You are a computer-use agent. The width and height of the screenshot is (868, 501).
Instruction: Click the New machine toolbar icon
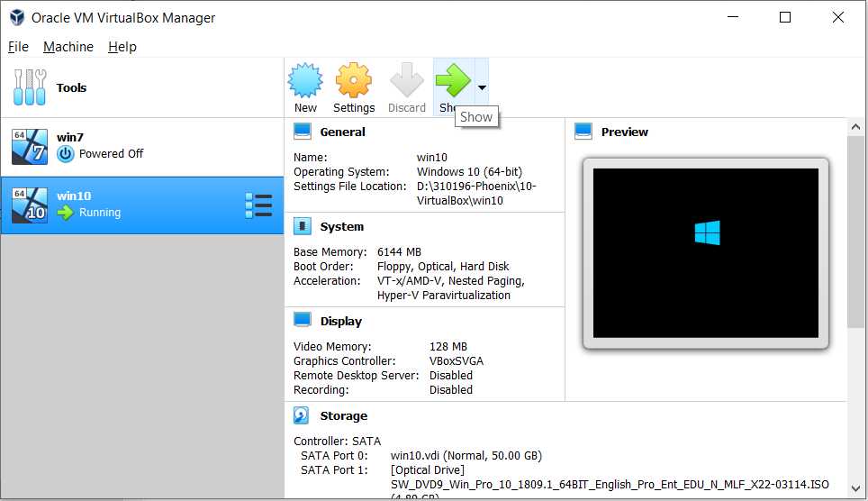point(305,80)
